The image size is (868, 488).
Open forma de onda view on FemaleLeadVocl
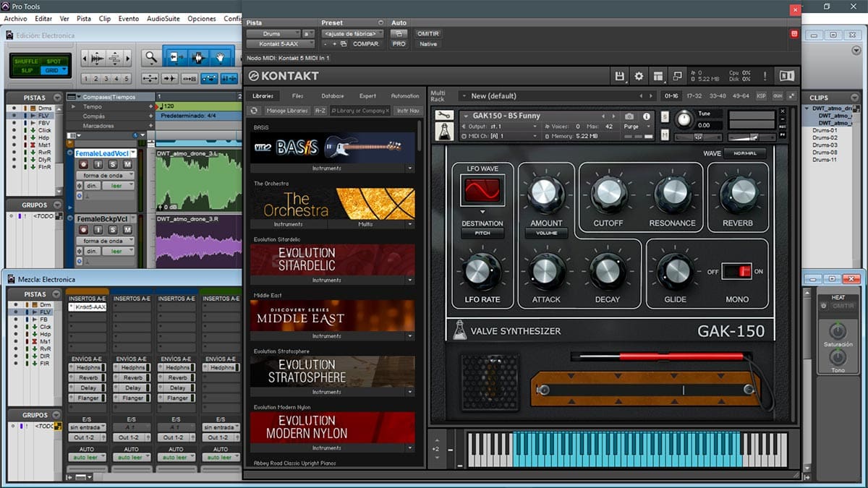pos(106,176)
